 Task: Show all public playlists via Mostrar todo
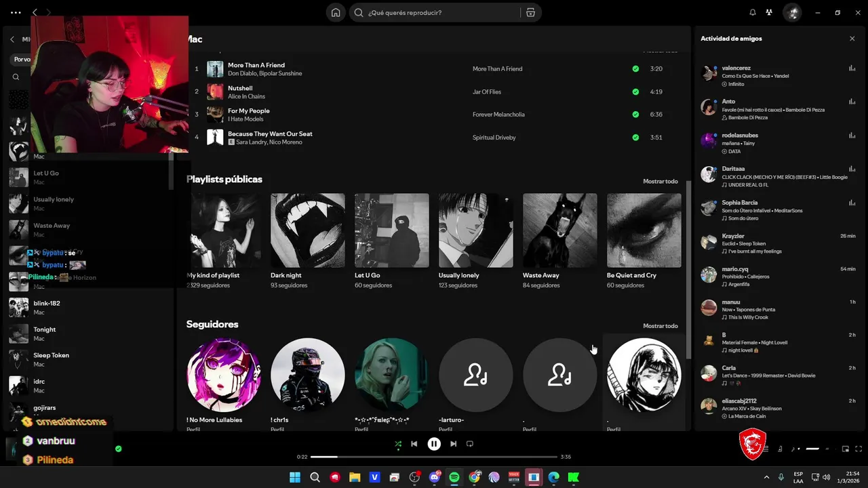(660, 181)
